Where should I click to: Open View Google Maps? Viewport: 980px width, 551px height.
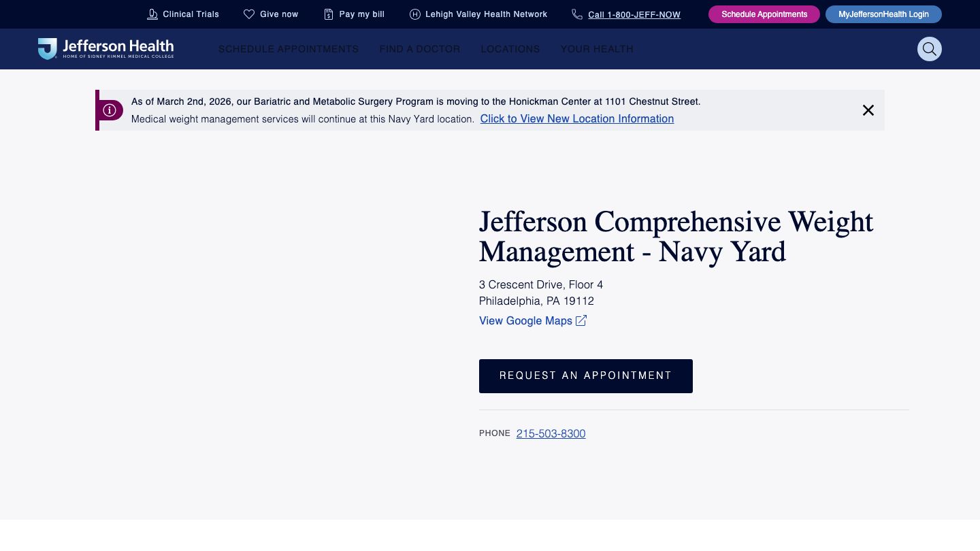525,320
